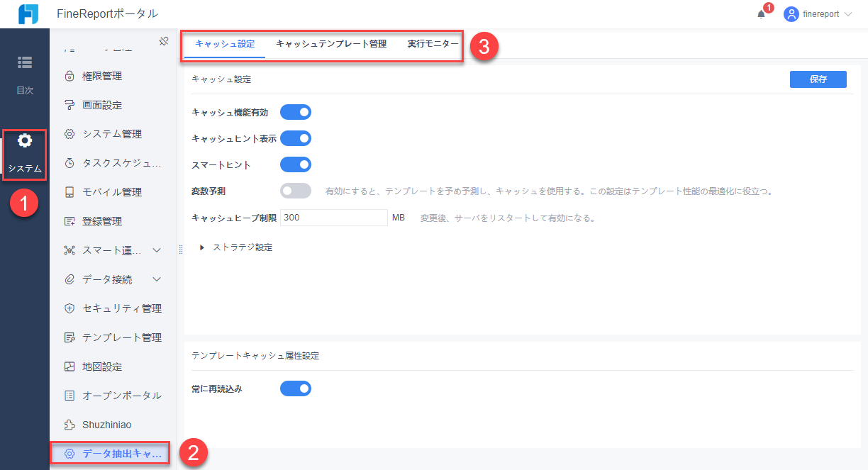Click the タスクスケジュール clock icon
The height and width of the screenshot is (470, 868).
tap(69, 163)
